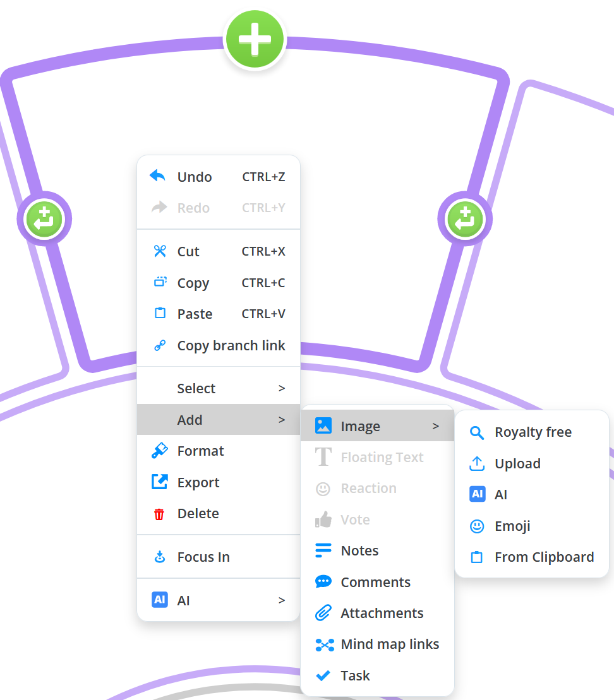Choose Copy branch link from menu
The height and width of the screenshot is (700, 614).
point(231,345)
